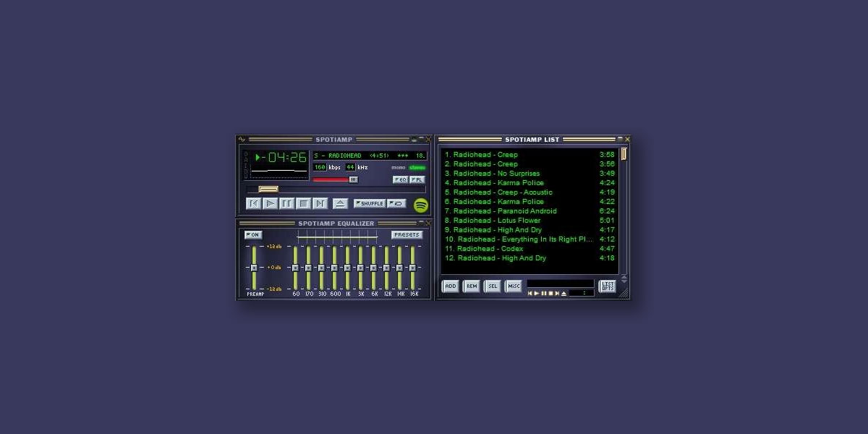Click the 170 Hz equalizer band knob

308,268
